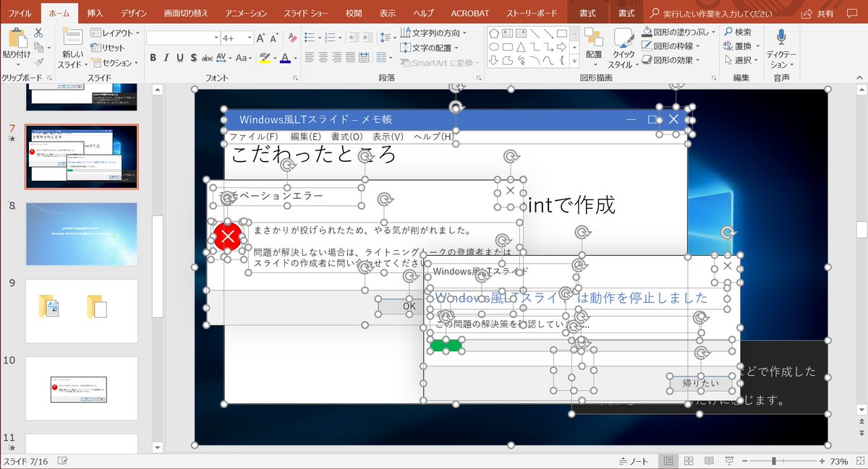Toggle Notes (ノート) pane in status bar
868x469 pixels.
[635, 461]
